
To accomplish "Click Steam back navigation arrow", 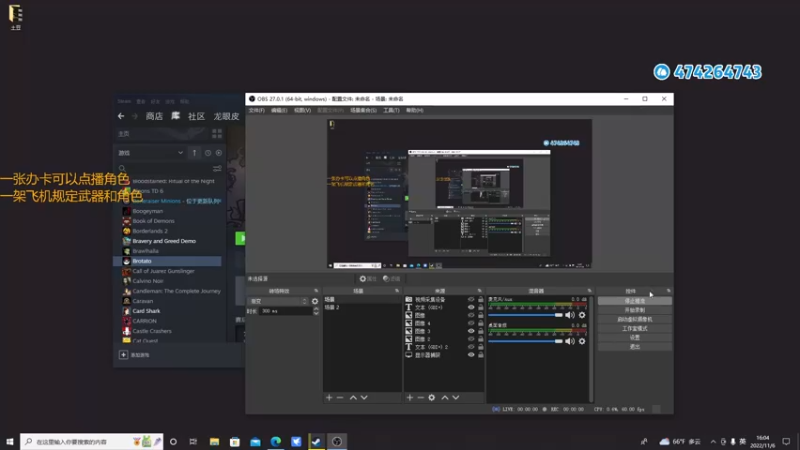I will coord(121,116).
